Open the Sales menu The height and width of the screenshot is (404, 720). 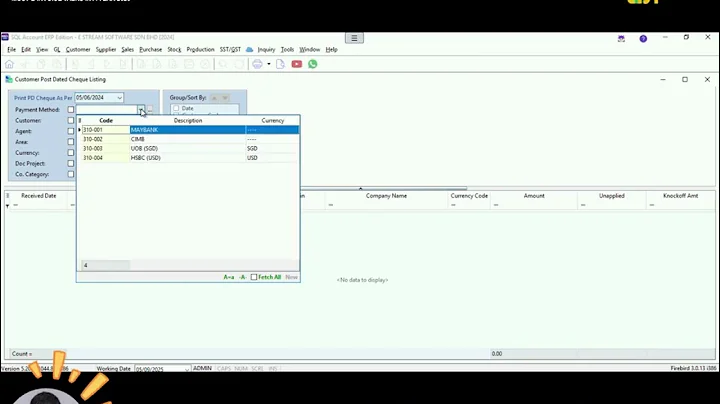click(128, 50)
